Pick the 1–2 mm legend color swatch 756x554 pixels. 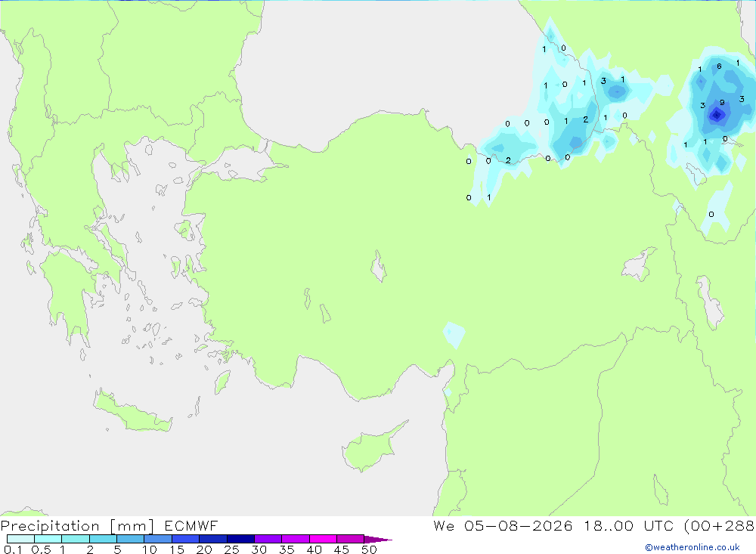(76, 539)
